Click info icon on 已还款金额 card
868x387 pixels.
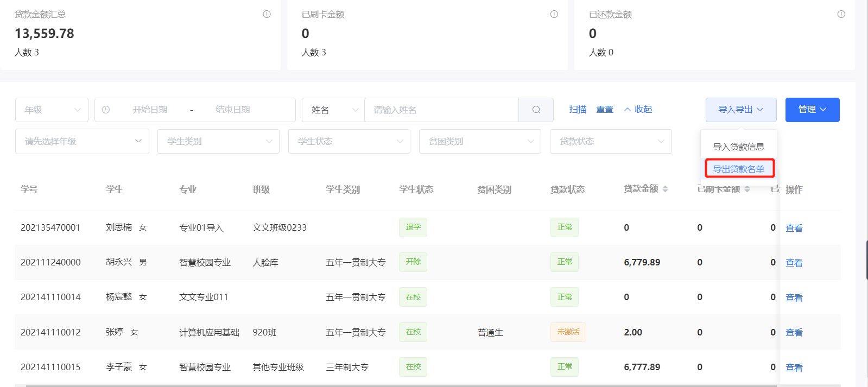tap(841, 14)
